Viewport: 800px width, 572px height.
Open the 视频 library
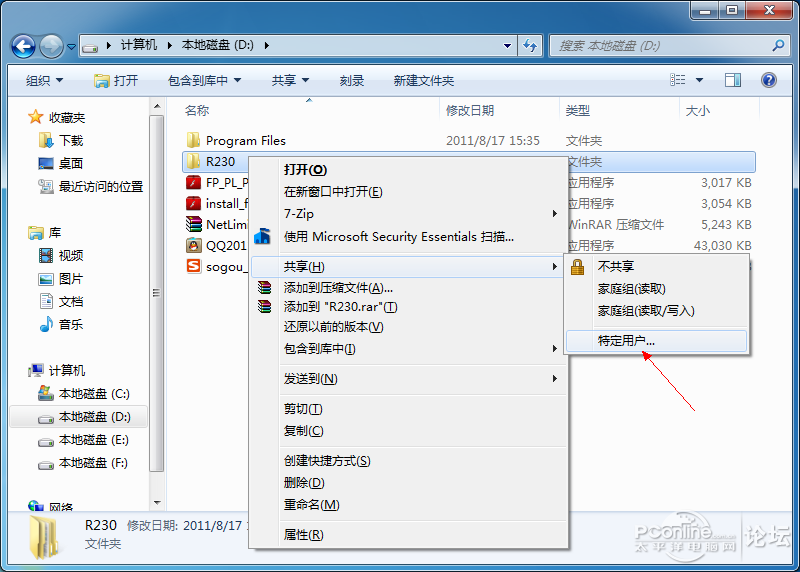tap(71, 256)
